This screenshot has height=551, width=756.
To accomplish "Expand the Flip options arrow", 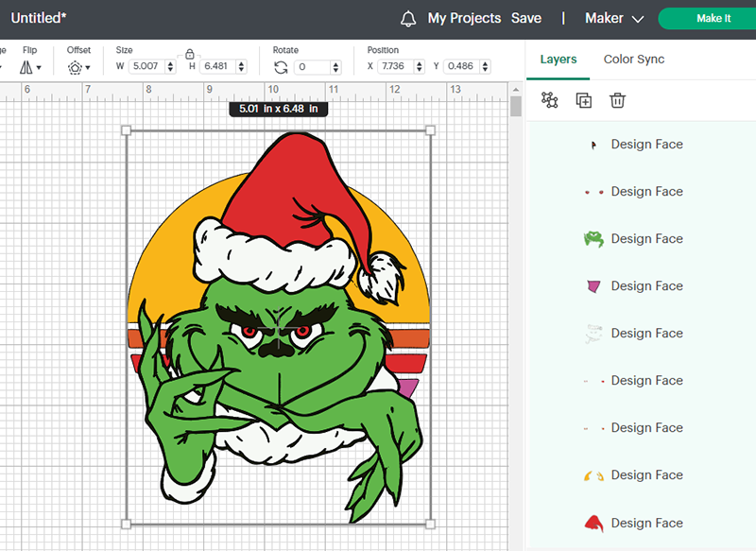I will tap(39, 67).
